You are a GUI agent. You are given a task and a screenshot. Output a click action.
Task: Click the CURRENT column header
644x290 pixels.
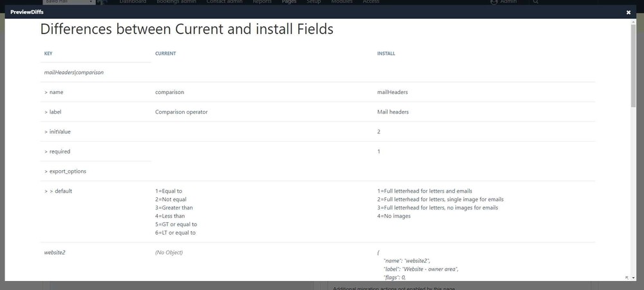click(166, 53)
